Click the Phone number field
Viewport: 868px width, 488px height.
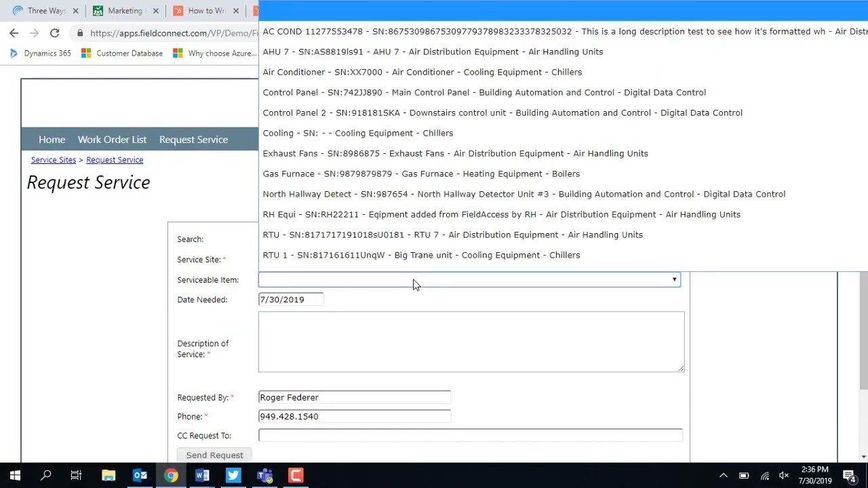[355, 417]
